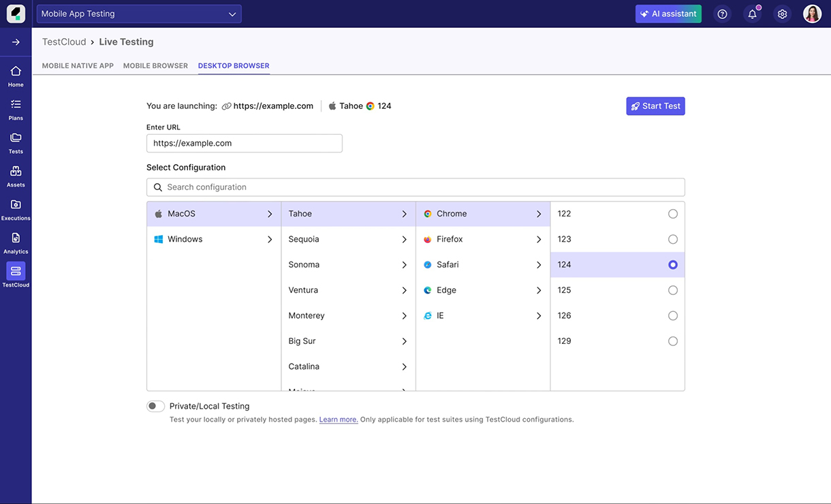This screenshot has width=831, height=504.
Task: Click the Safari browser icon
Action: coord(428,265)
